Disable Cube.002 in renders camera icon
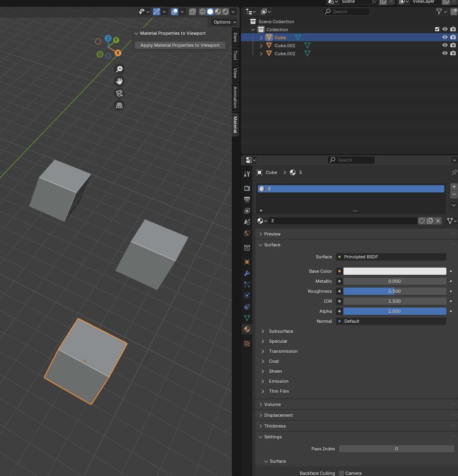This screenshot has width=458, height=476. [453, 53]
